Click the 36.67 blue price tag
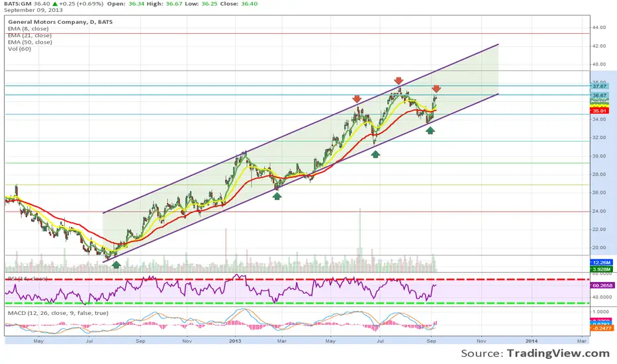The height and width of the screenshot is (364, 617). (x=599, y=95)
